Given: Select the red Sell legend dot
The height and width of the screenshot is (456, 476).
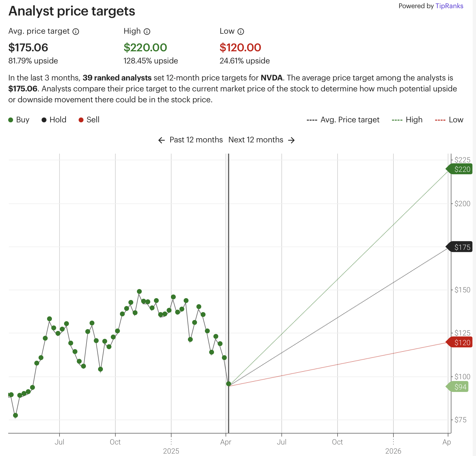Looking at the screenshot, I should coord(81,120).
